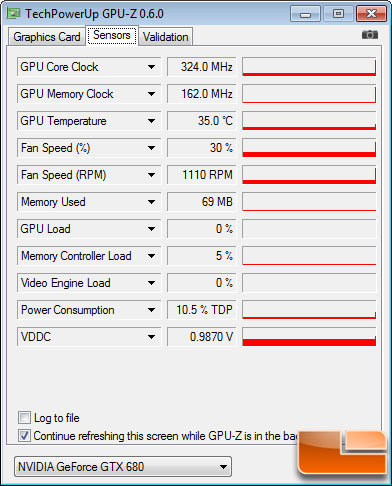Image resolution: width=392 pixels, height=486 pixels.
Task: Click the Fan Speed (%) history graph
Action: (309, 148)
